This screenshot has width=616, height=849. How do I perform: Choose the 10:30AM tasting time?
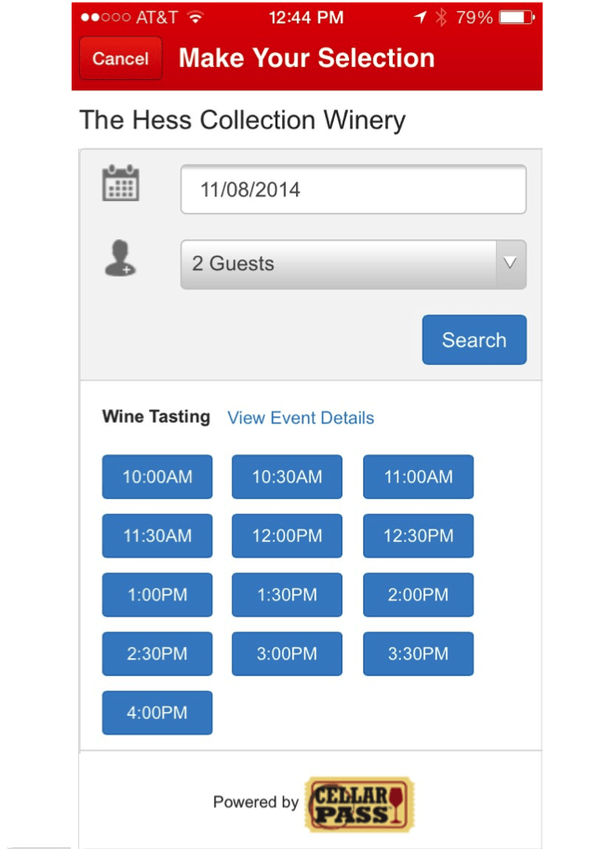pos(287,477)
